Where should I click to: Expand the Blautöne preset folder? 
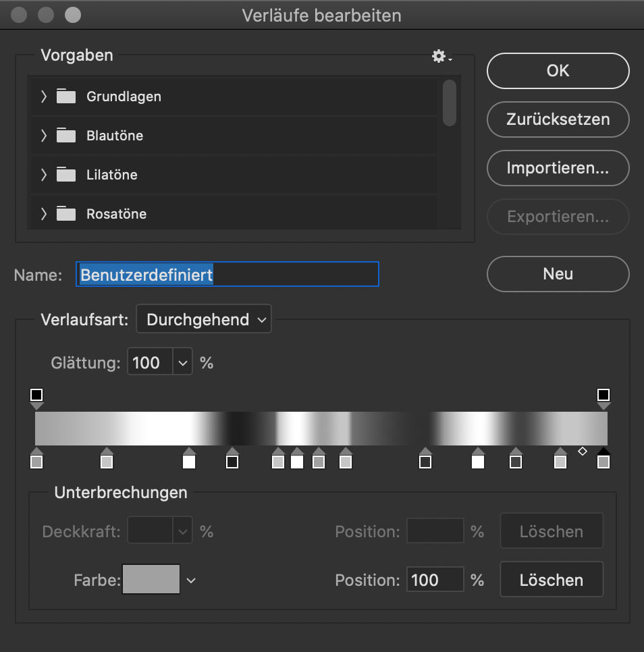pyautogui.click(x=44, y=136)
